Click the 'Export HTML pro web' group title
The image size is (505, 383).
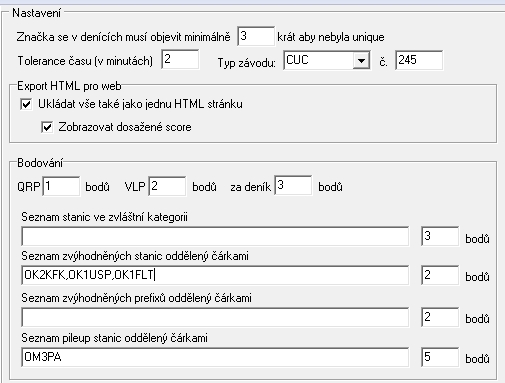[x=69, y=86]
